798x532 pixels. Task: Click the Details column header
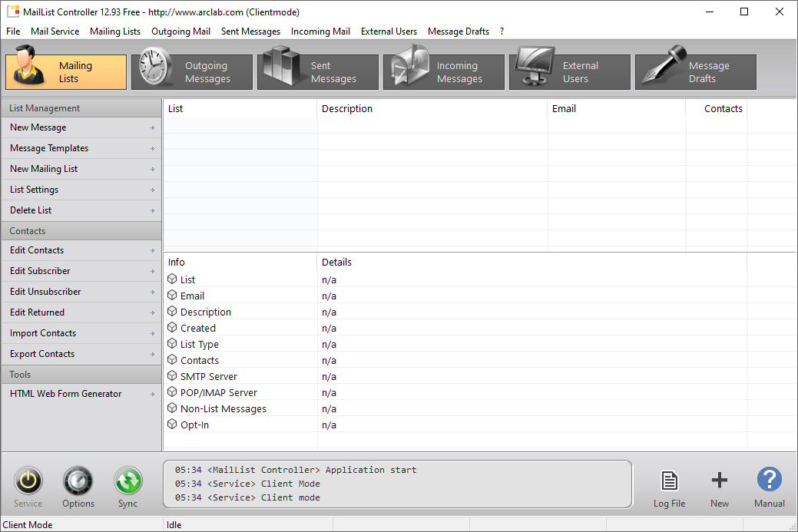[531, 262]
